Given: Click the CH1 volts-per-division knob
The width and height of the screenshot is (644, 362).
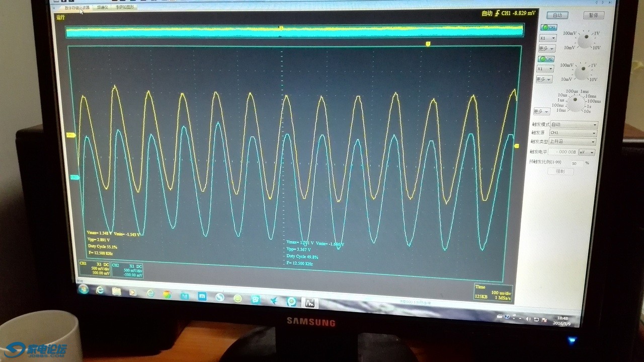Looking at the screenshot, I should click(x=584, y=40).
